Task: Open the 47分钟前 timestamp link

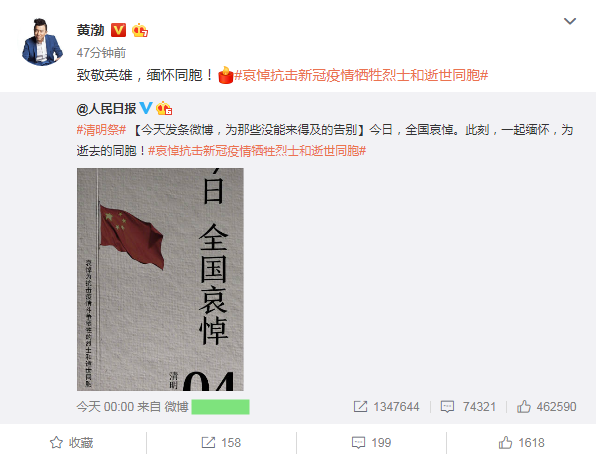Action: (x=101, y=52)
